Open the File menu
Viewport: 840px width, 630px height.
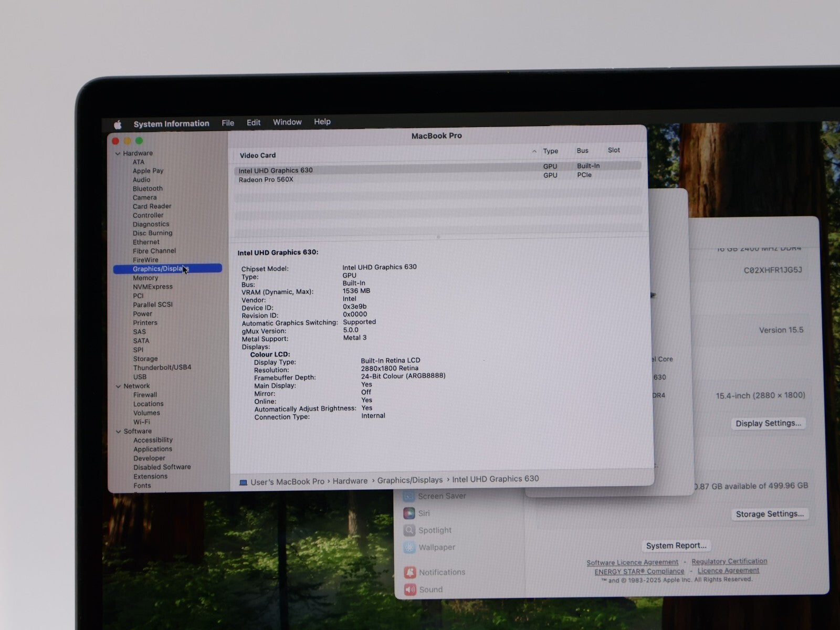[228, 123]
